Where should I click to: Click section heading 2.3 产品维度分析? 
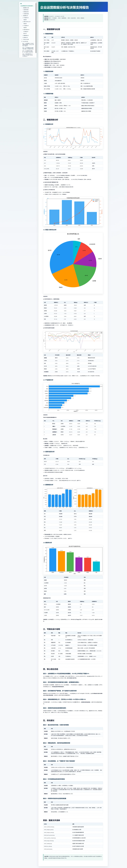click(48, 380)
